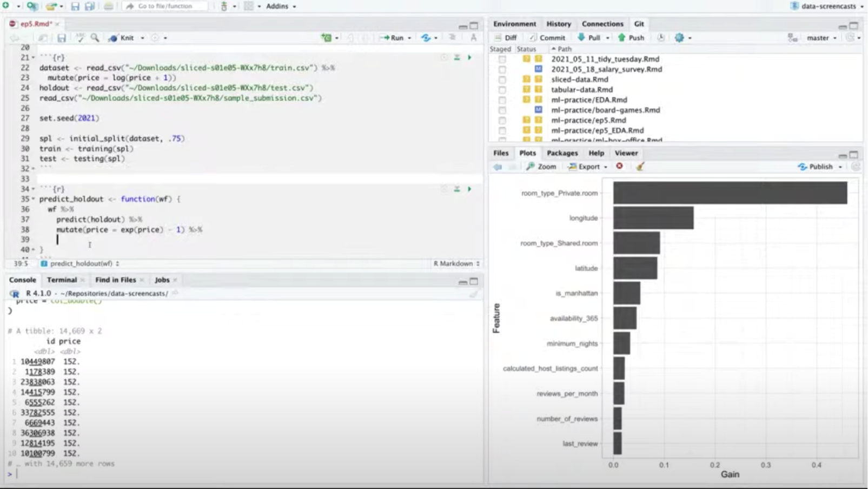Stage ml-practice/EDA.Rmd checkbox
Viewport: 868px width, 489px height.
pos(502,100)
